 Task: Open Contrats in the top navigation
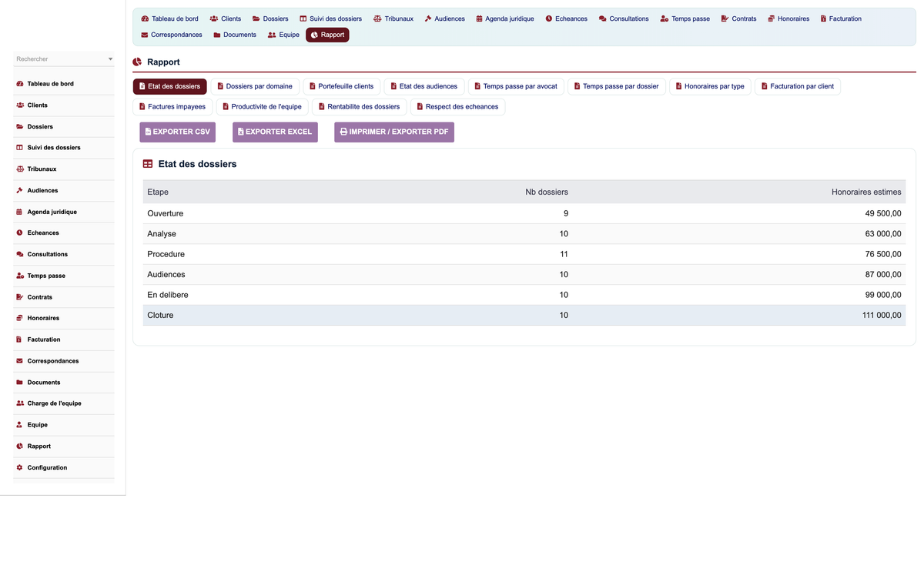(738, 18)
